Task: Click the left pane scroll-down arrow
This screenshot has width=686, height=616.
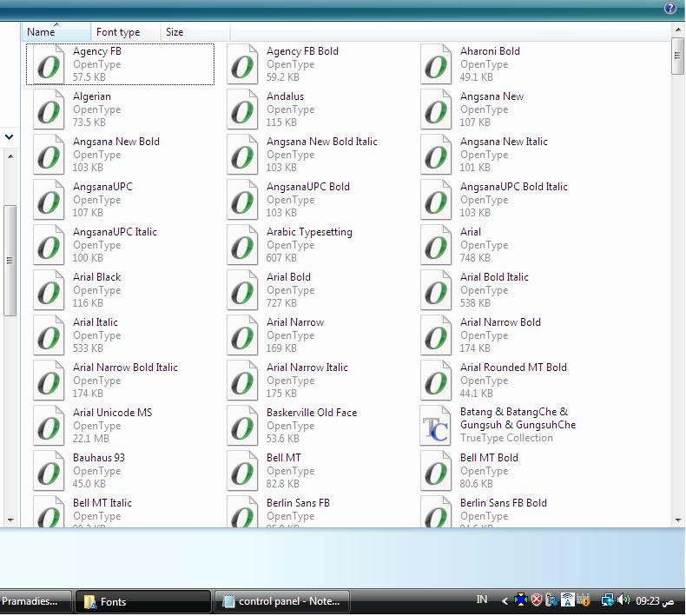Action: [10, 520]
